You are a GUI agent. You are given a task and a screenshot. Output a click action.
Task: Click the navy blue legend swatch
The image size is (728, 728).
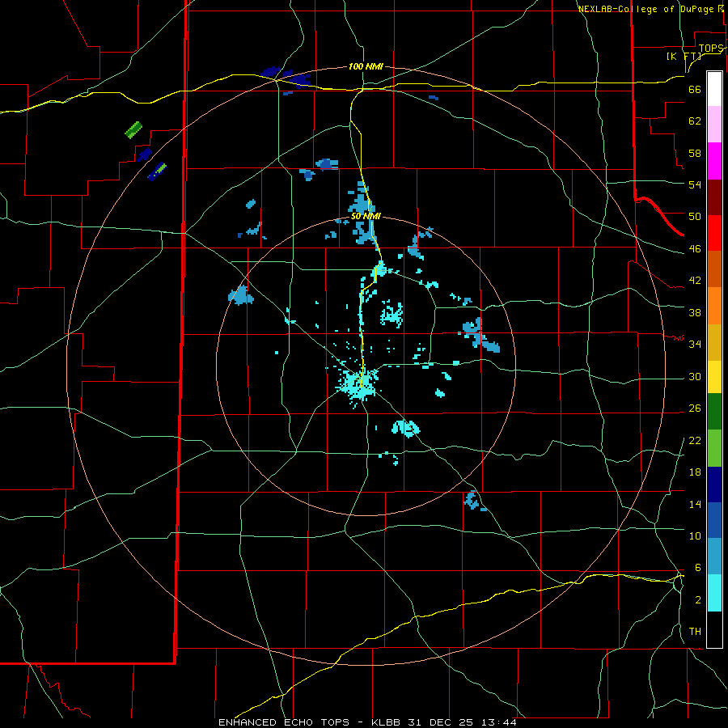[714, 485]
